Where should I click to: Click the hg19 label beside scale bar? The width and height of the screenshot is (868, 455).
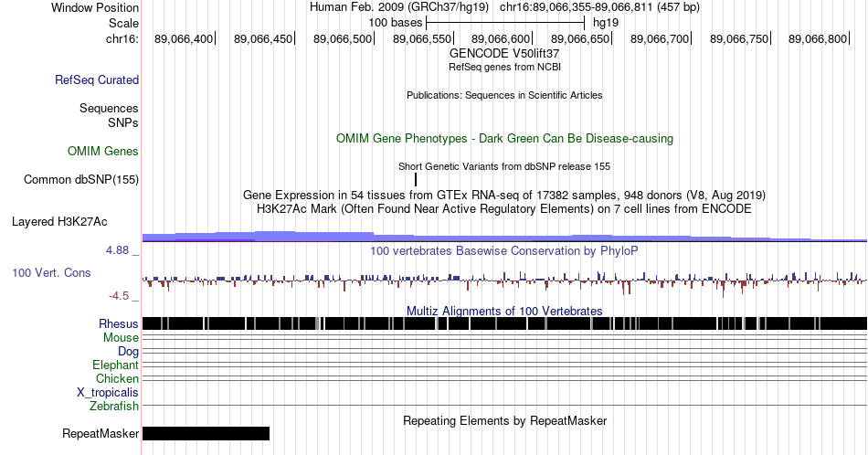(x=606, y=23)
